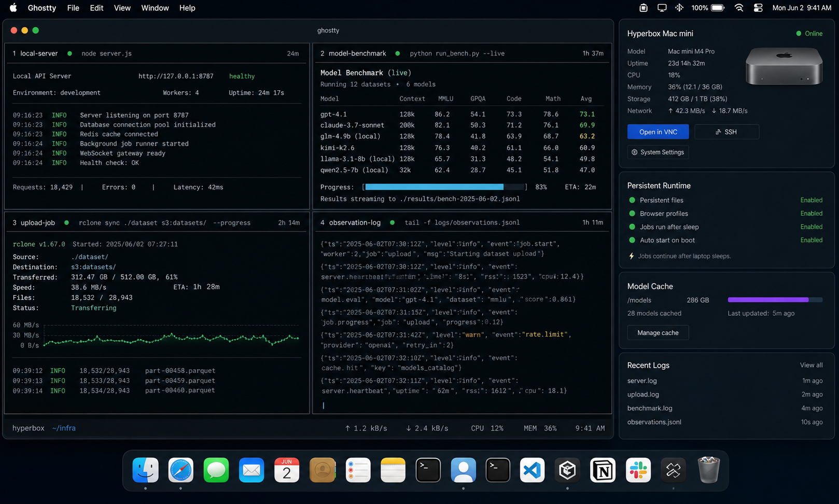Launch Visual Studio Code from the dock
This screenshot has height=504, width=839.
point(533,470)
